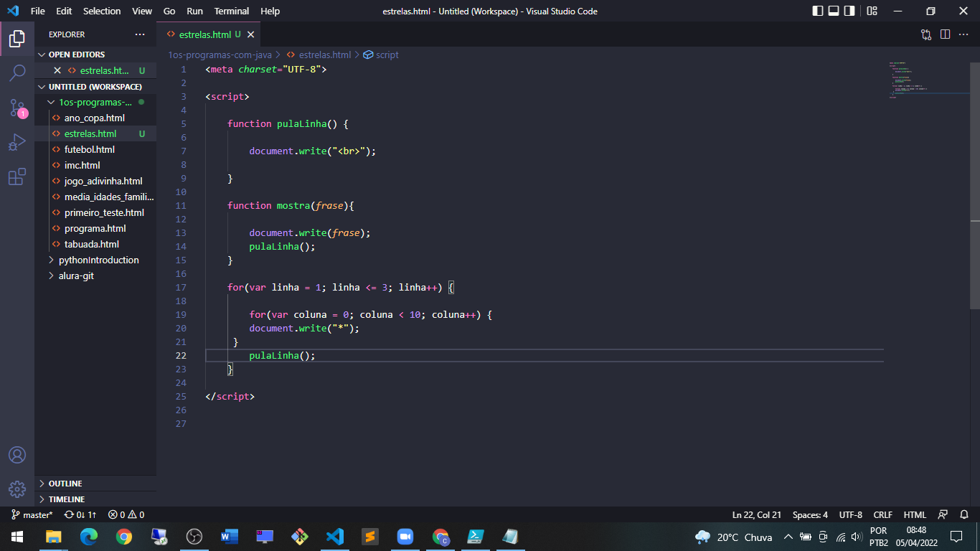The width and height of the screenshot is (980, 551).
Task: Open the Selection menu
Action: 102,11
